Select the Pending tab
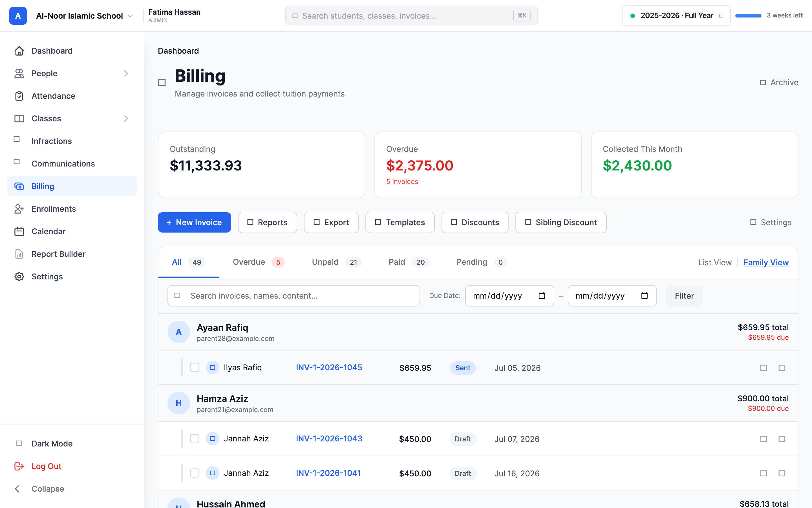812x508 pixels. [482, 262]
